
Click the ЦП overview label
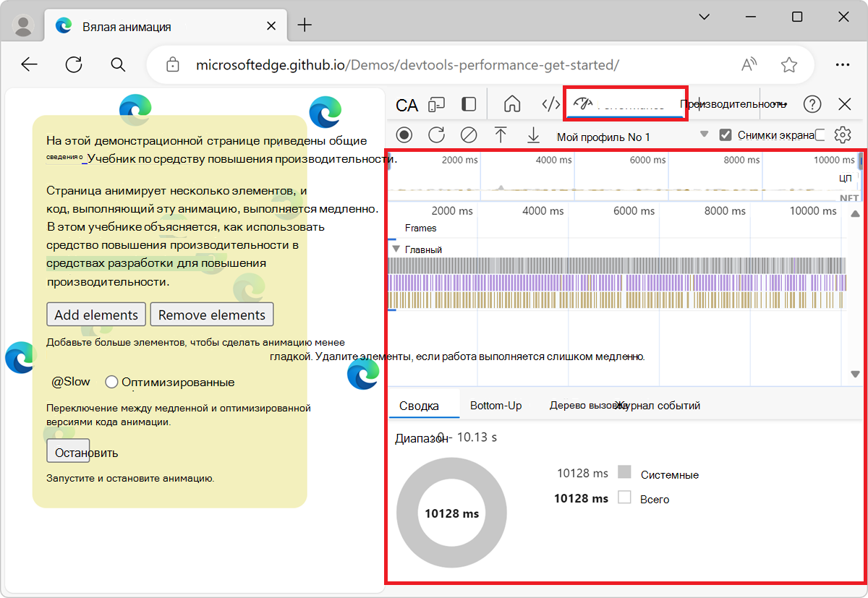coord(845,178)
